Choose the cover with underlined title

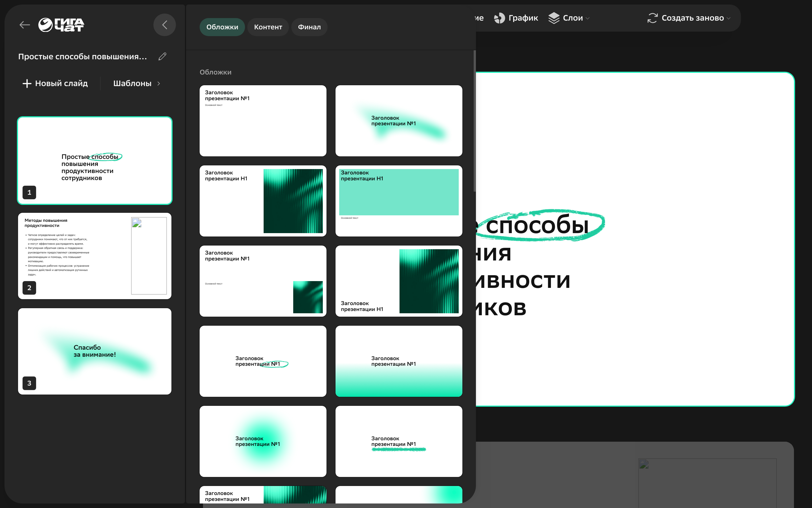pos(399,441)
